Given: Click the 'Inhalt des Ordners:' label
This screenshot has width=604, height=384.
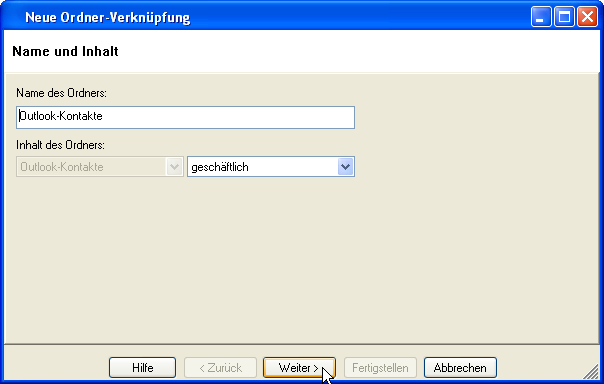Looking at the screenshot, I should pos(60,145).
